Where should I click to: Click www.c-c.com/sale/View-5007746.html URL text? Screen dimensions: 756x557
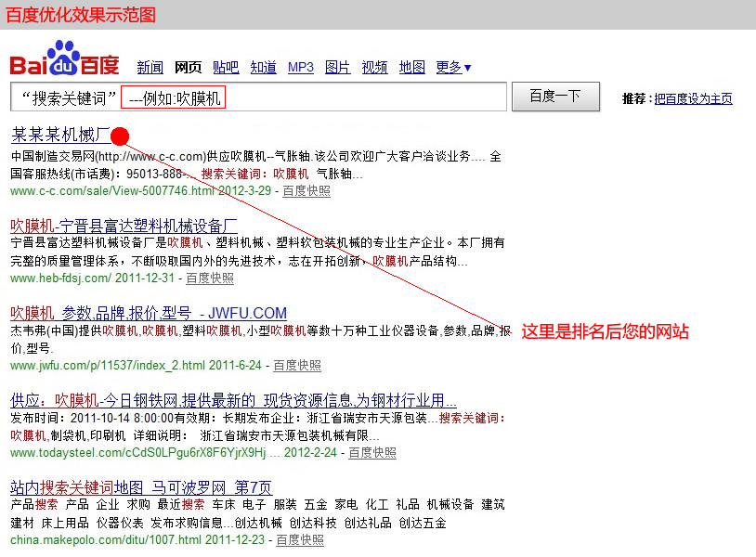point(112,191)
